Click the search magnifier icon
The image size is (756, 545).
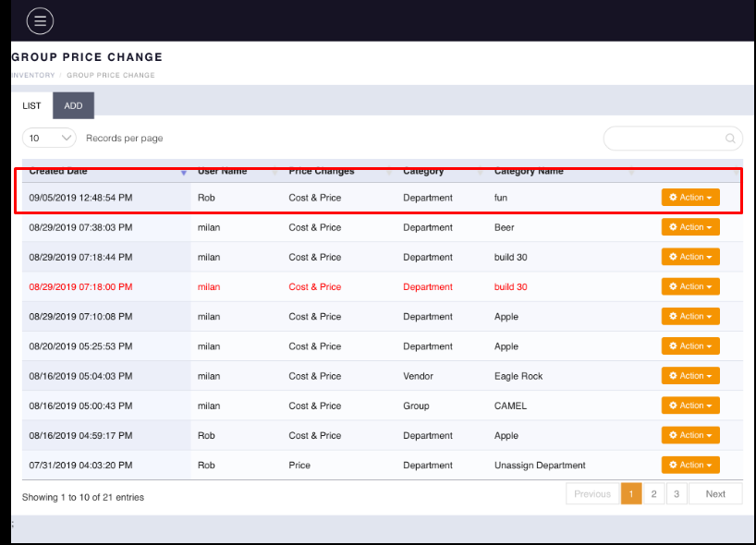pyautogui.click(x=730, y=139)
